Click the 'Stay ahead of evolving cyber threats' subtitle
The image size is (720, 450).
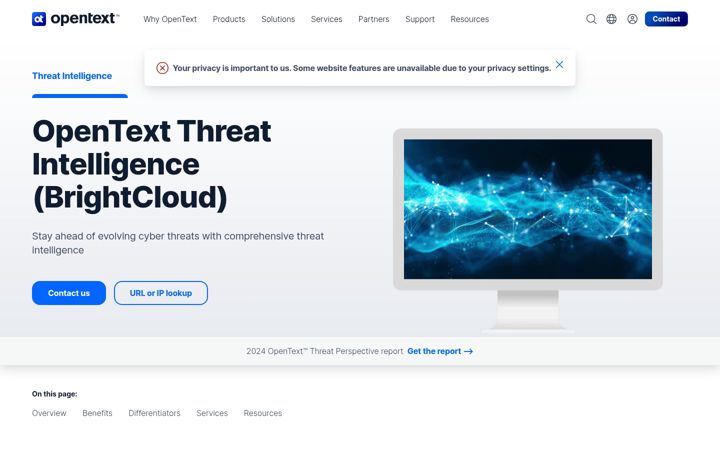point(178,243)
